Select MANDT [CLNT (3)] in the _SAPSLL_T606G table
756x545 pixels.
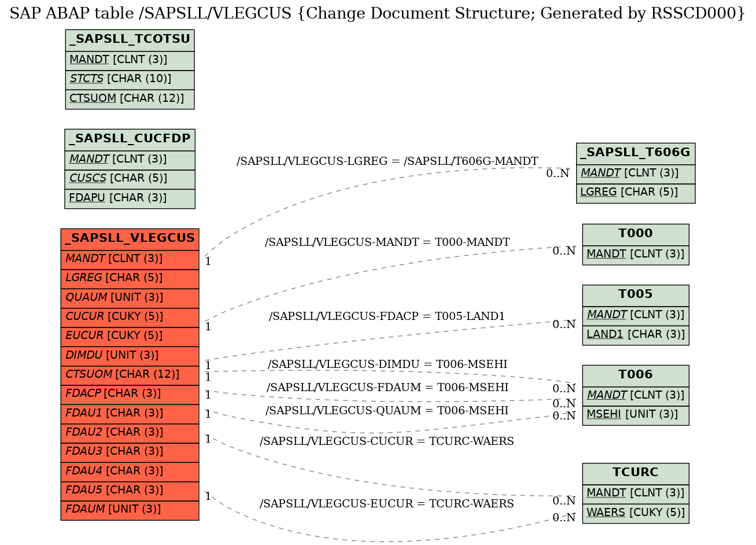[636, 174]
